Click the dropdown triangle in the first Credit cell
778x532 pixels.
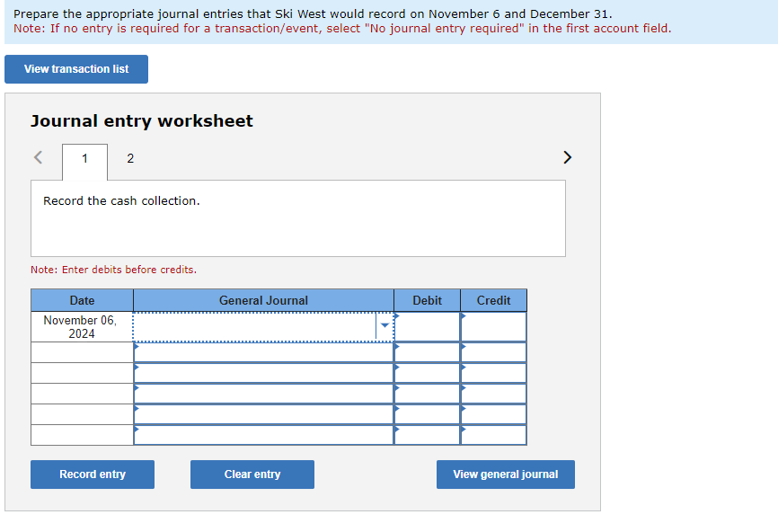pos(464,315)
